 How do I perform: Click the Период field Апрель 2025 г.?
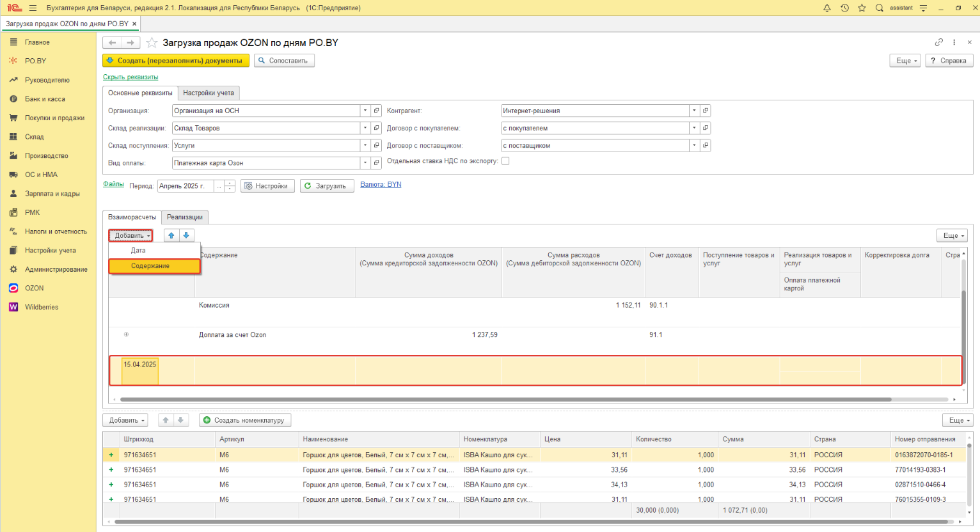[x=186, y=186]
